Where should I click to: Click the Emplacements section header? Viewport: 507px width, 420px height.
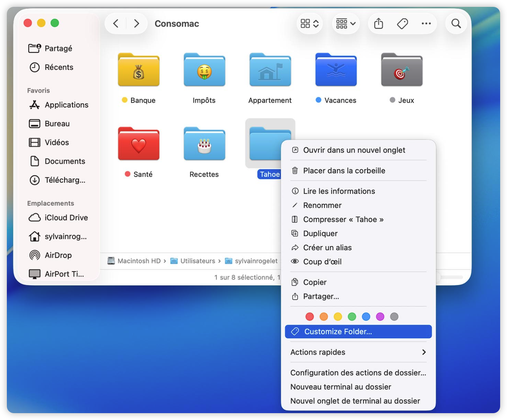50,203
